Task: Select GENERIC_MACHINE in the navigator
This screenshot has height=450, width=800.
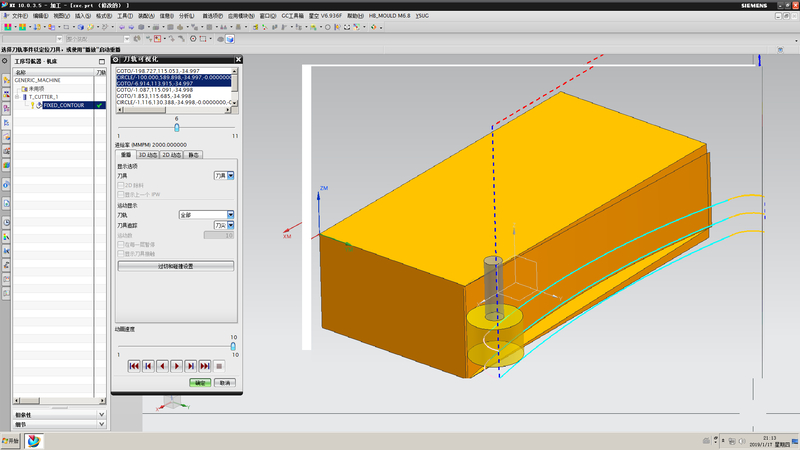Action: (x=37, y=80)
